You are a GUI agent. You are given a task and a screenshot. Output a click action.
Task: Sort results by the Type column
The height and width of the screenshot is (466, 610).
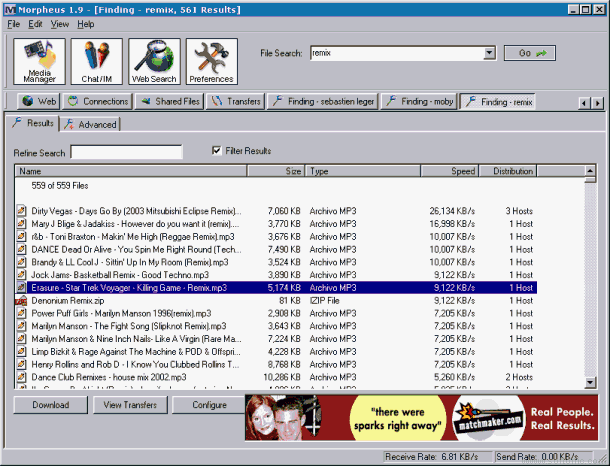coord(363,171)
